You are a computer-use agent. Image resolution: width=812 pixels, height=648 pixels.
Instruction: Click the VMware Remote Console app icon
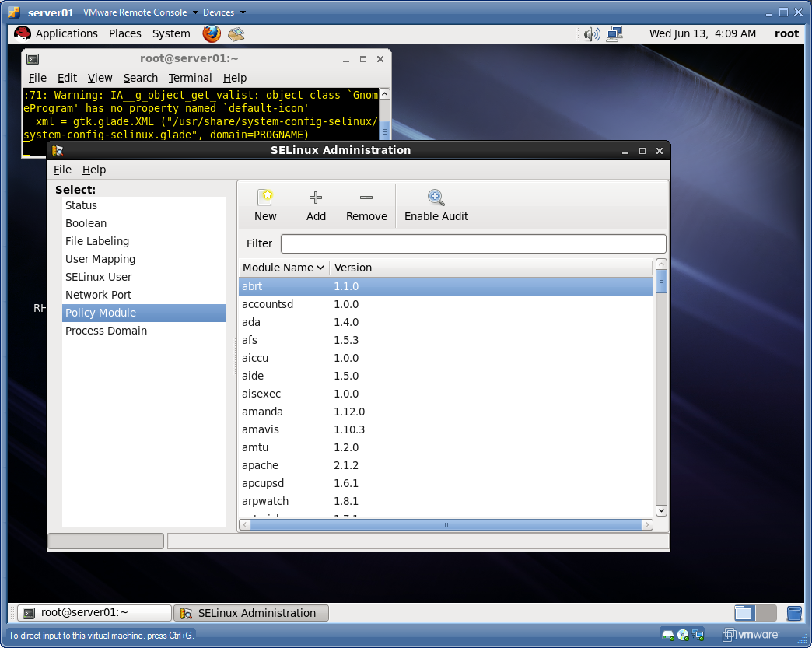(x=14, y=12)
